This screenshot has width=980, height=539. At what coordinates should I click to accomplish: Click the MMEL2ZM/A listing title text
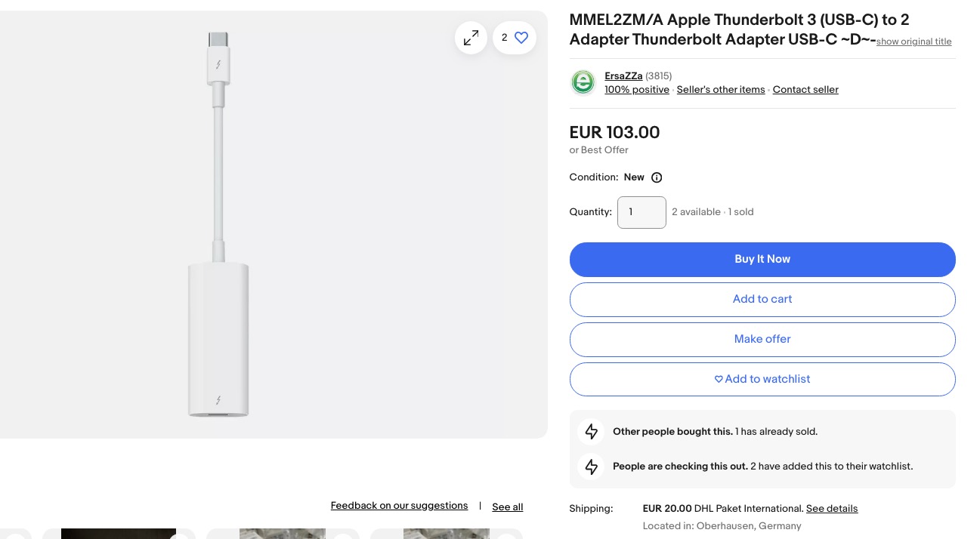click(x=738, y=20)
